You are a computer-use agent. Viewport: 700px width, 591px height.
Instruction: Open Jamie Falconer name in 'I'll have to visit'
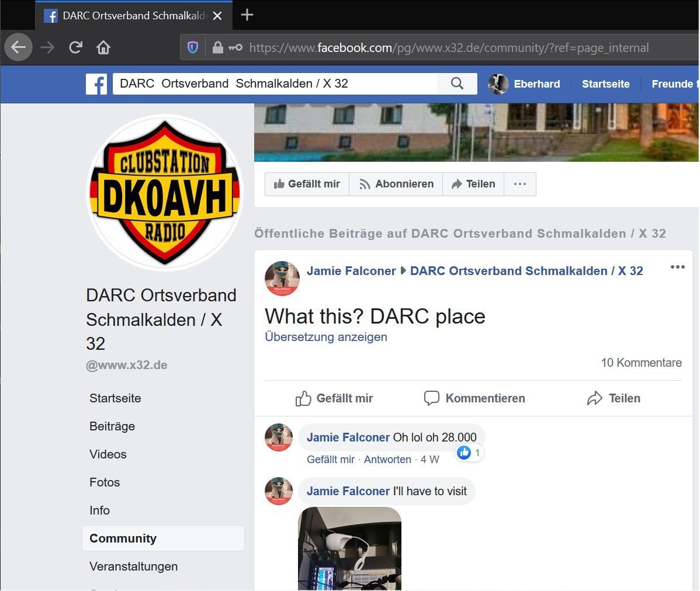pos(348,491)
